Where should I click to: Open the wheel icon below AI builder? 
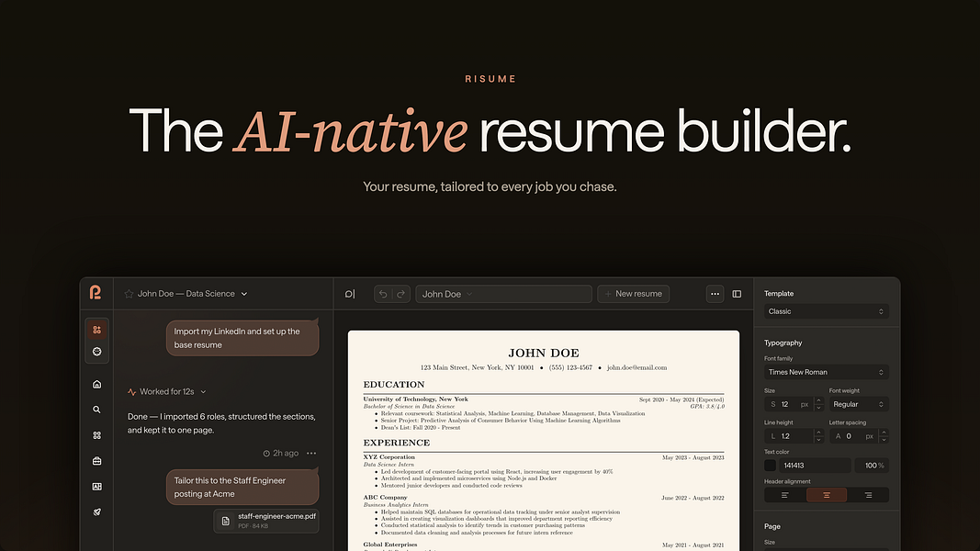pyautogui.click(x=96, y=352)
